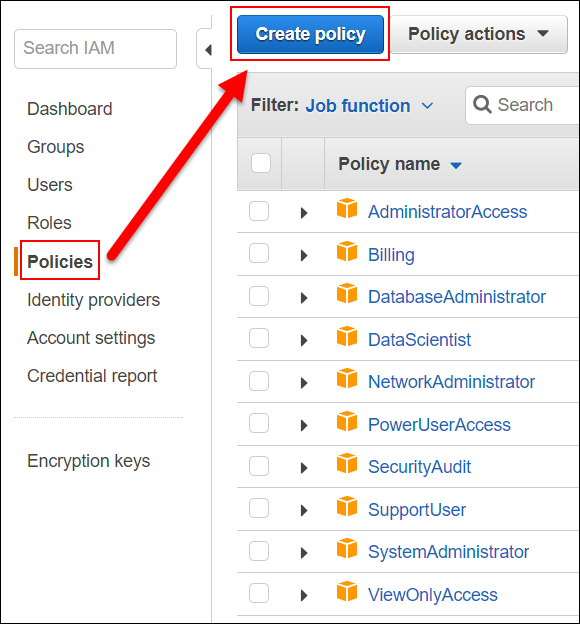Screen dimensions: 580x624
Task: Click the SecurityAudit policy box icon
Action: (347, 463)
